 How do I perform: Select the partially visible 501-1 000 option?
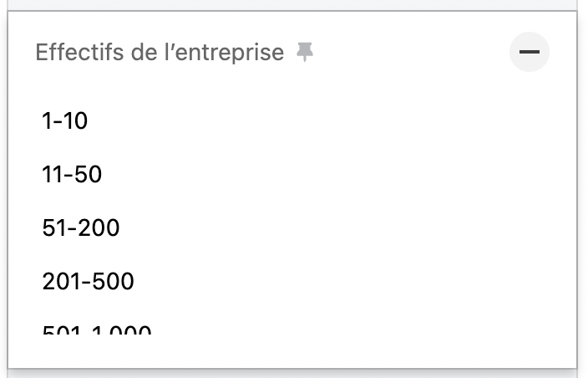pyautogui.click(x=97, y=329)
